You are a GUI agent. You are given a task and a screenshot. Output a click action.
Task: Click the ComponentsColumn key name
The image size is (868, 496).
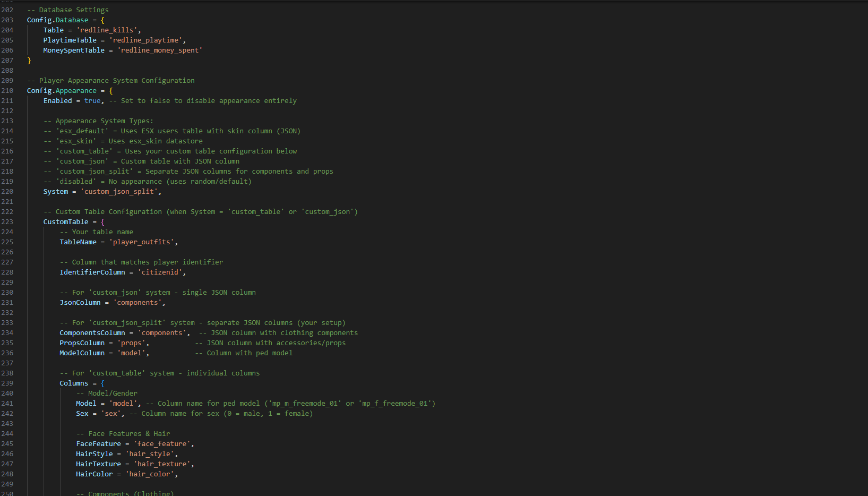pos(92,333)
